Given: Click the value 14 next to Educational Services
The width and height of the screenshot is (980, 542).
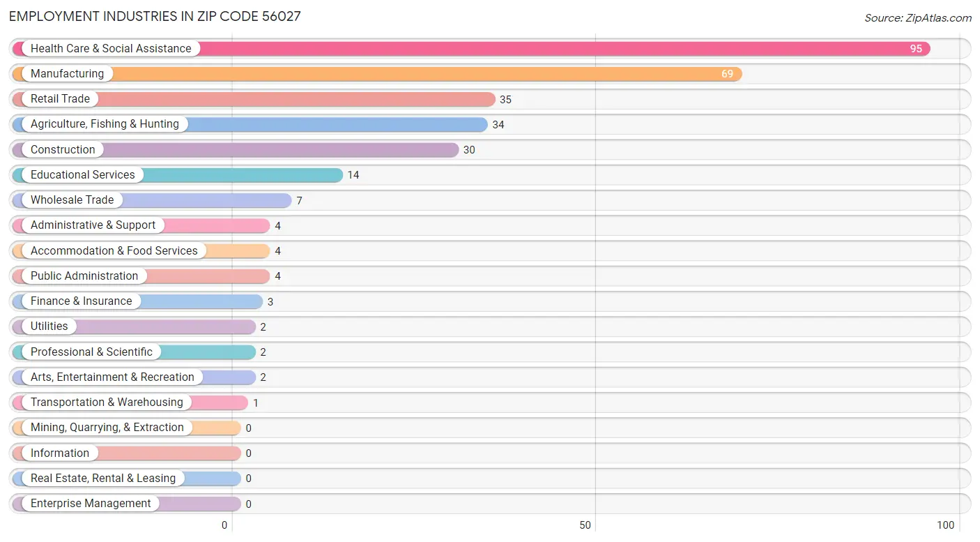Looking at the screenshot, I should [353, 175].
